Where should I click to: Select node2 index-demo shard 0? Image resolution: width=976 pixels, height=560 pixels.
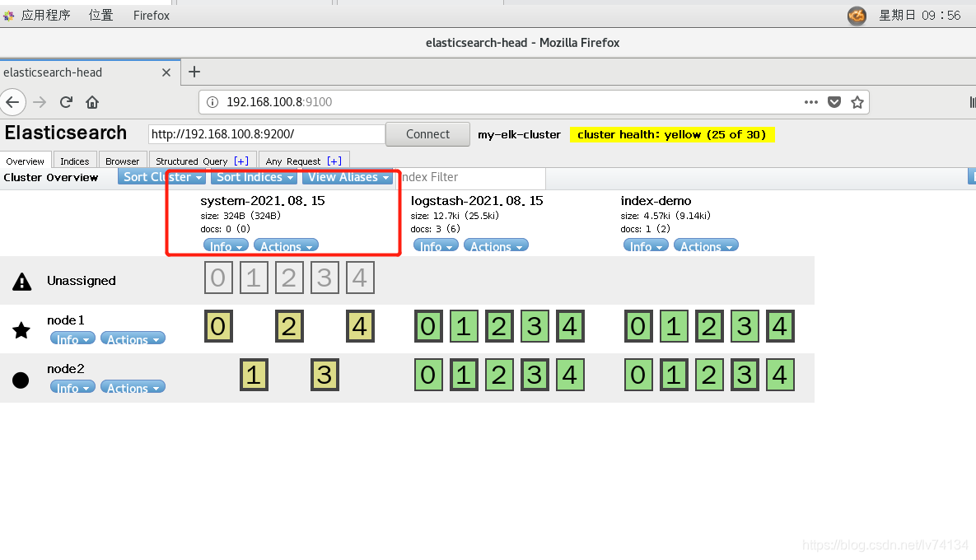point(638,375)
